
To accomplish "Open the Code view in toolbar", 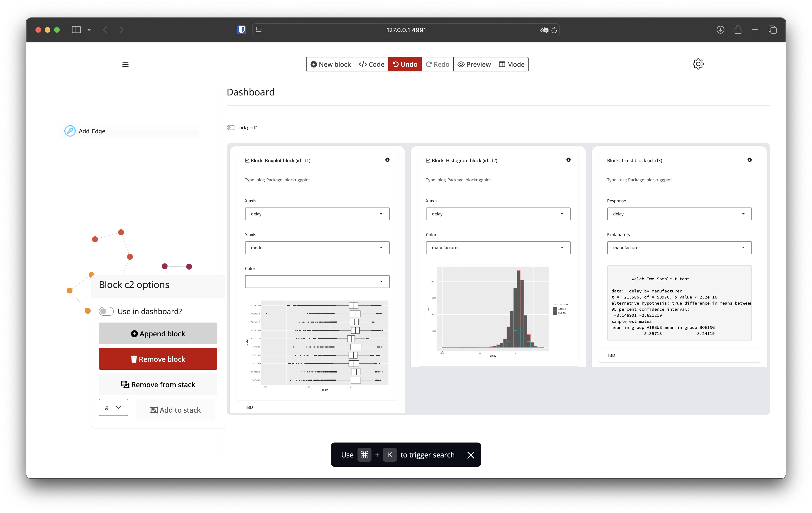I will (x=371, y=64).
